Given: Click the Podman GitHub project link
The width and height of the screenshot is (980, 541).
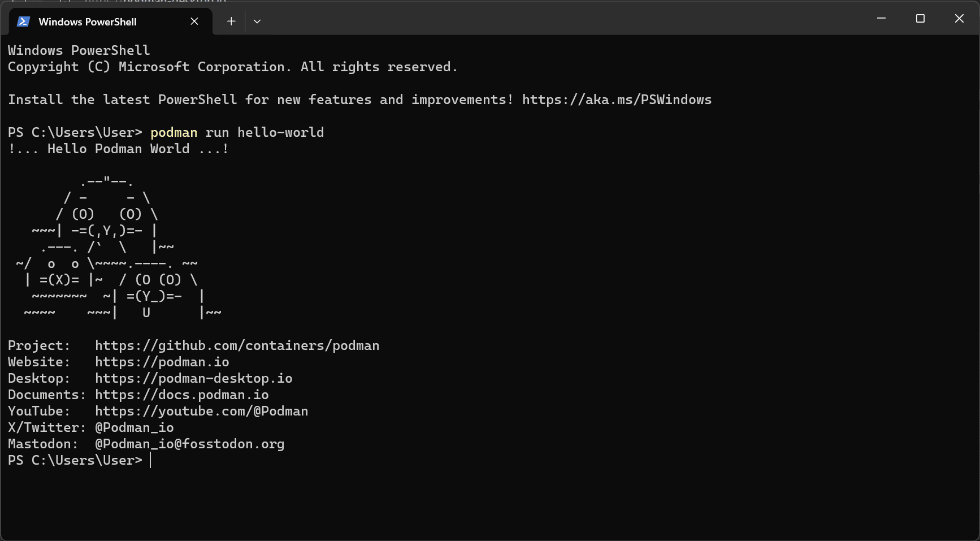Looking at the screenshot, I should [x=237, y=345].
